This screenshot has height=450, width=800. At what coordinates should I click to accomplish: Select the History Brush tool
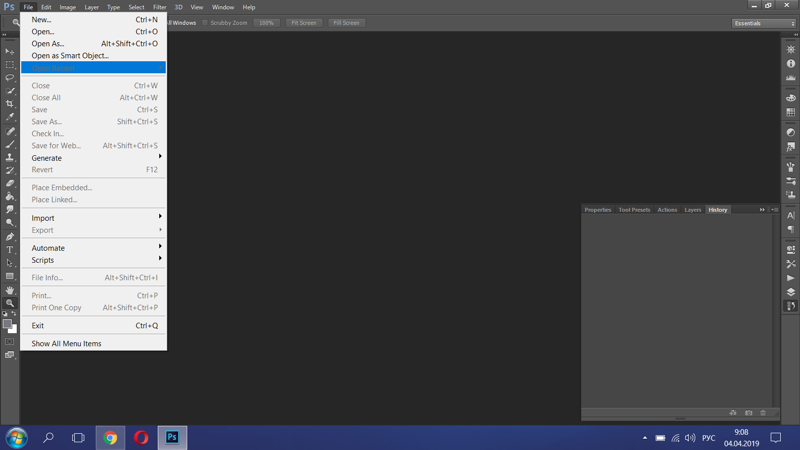pos(10,170)
